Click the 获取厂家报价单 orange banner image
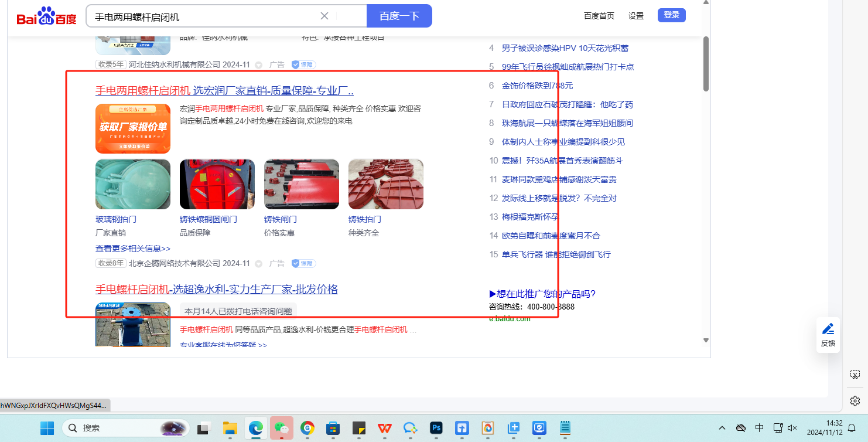 133,129
